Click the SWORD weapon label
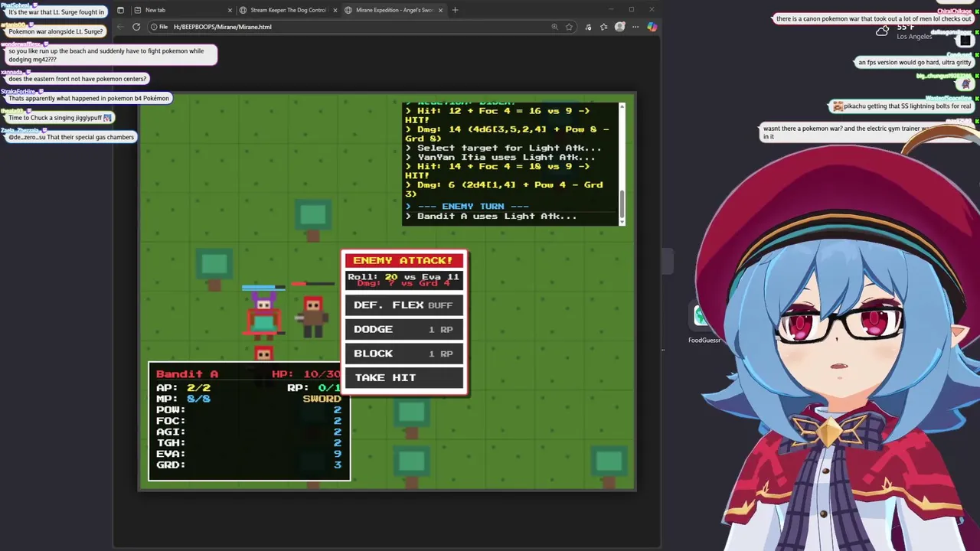The height and width of the screenshot is (551, 980). (322, 399)
